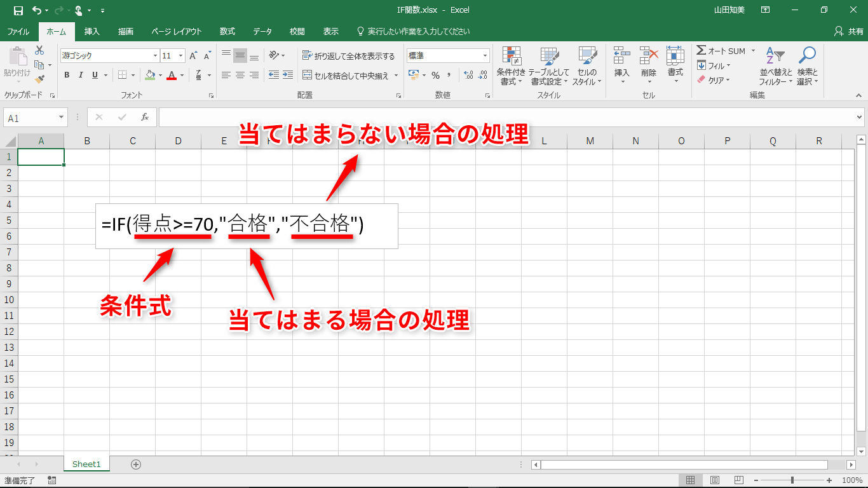Change text orientation with the angled text icon
Viewport: 868px width, 488px height.
point(274,56)
